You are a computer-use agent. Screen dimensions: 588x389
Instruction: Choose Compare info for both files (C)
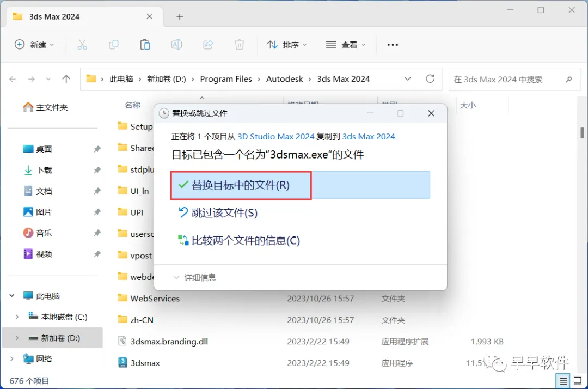[x=239, y=240]
